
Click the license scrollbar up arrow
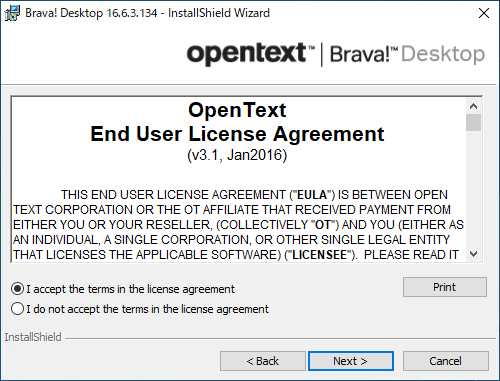pyautogui.click(x=473, y=106)
